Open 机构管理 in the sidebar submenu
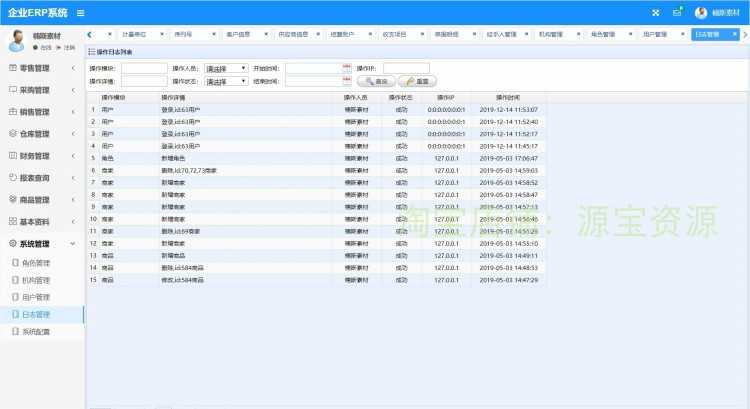The image size is (750, 409). click(x=36, y=280)
